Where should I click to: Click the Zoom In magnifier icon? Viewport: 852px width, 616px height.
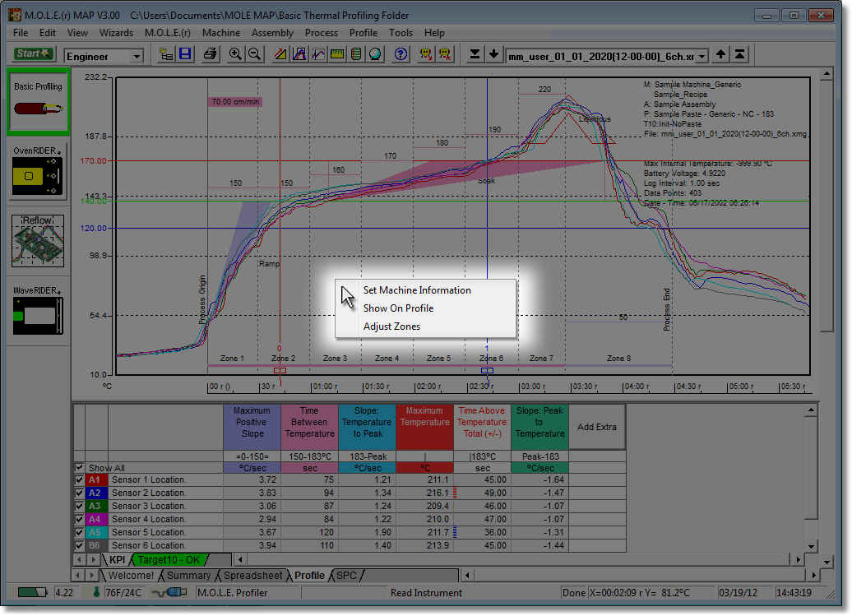tap(235, 54)
